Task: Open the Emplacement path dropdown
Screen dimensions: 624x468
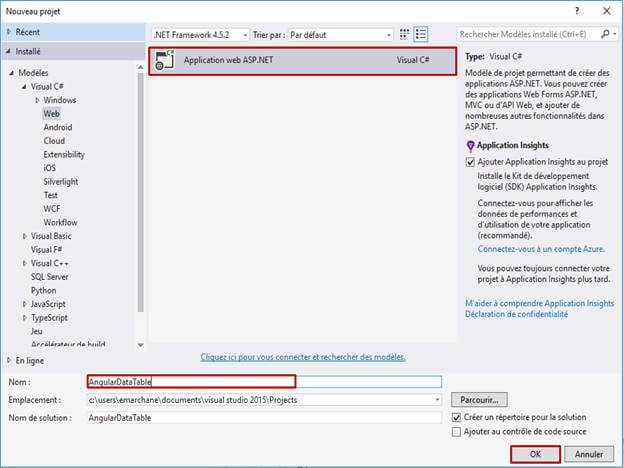Action: [437, 400]
